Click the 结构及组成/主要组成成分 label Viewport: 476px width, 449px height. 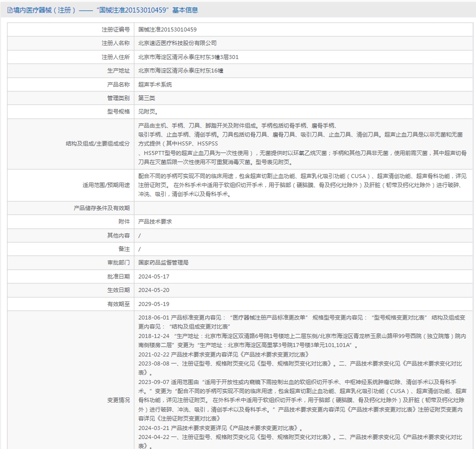point(98,143)
